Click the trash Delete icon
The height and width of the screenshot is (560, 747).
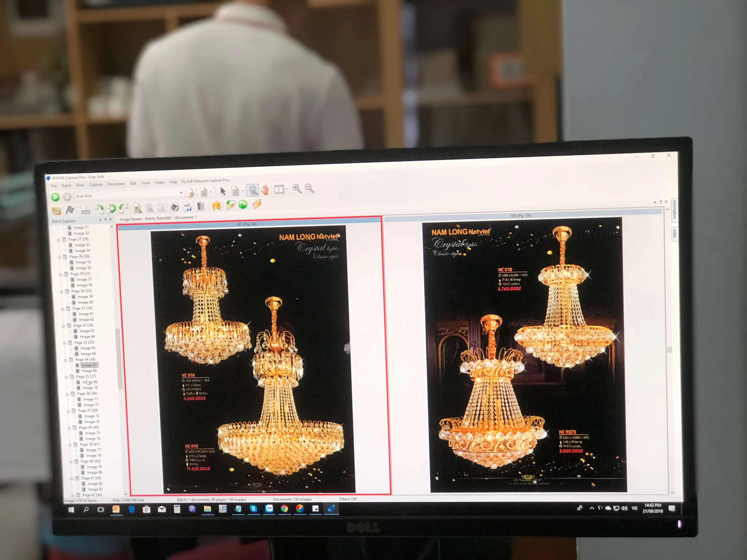pos(201,206)
